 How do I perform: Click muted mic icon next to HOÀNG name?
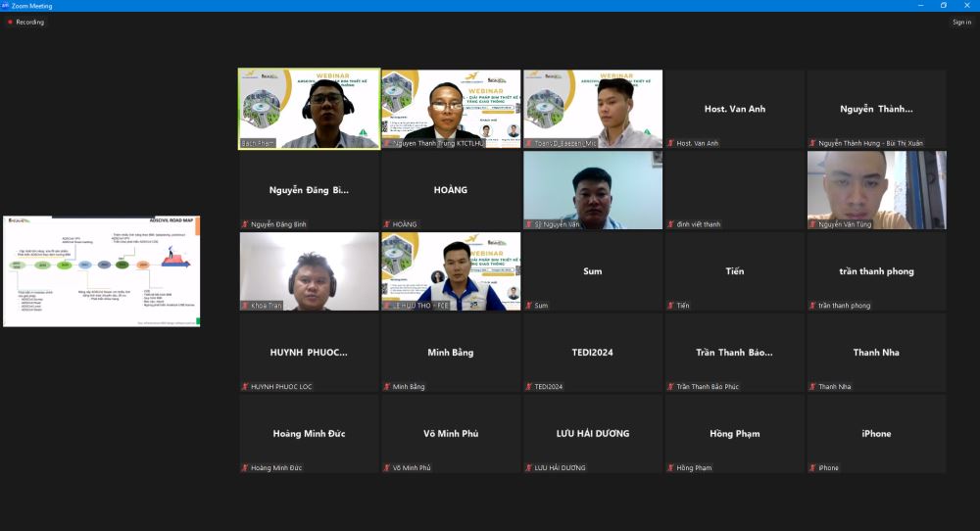tap(387, 224)
